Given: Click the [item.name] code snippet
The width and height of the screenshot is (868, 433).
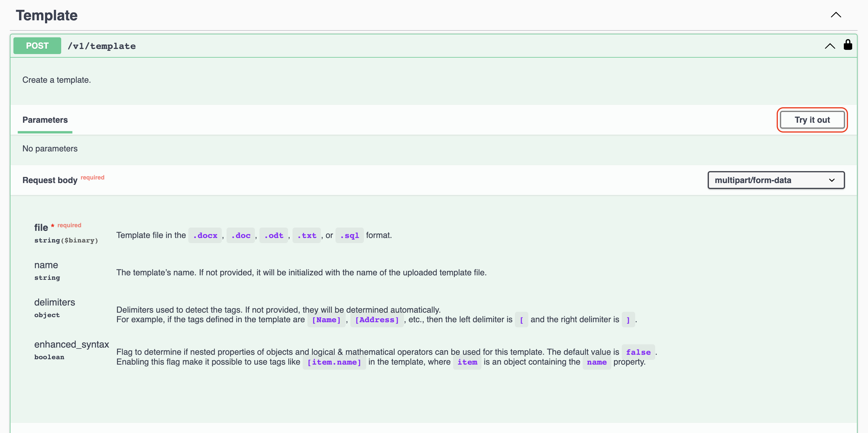Looking at the screenshot, I should [x=334, y=362].
